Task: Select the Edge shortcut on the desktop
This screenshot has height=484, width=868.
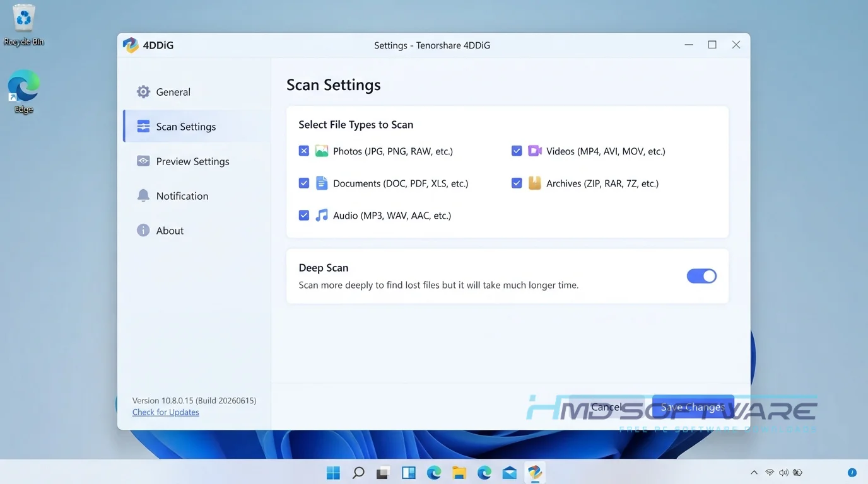Action: tap(24, 92)
